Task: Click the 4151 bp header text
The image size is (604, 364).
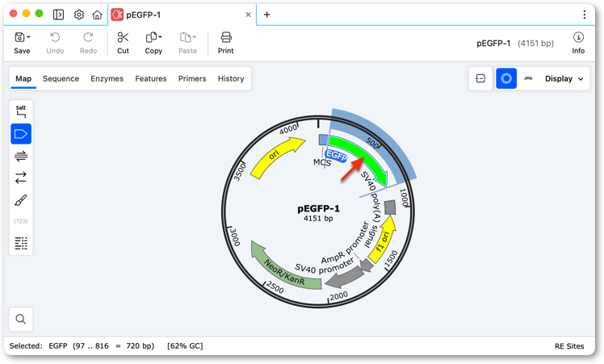Action: [x=535, y=43]
